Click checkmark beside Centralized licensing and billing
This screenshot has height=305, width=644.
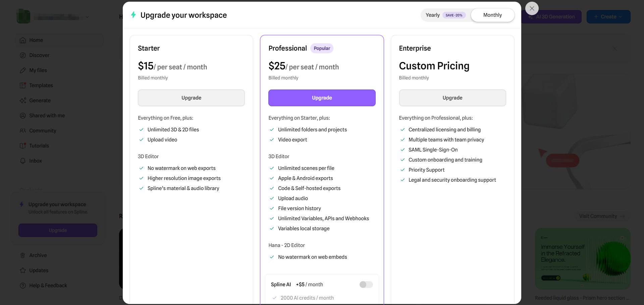click(402, 130)
